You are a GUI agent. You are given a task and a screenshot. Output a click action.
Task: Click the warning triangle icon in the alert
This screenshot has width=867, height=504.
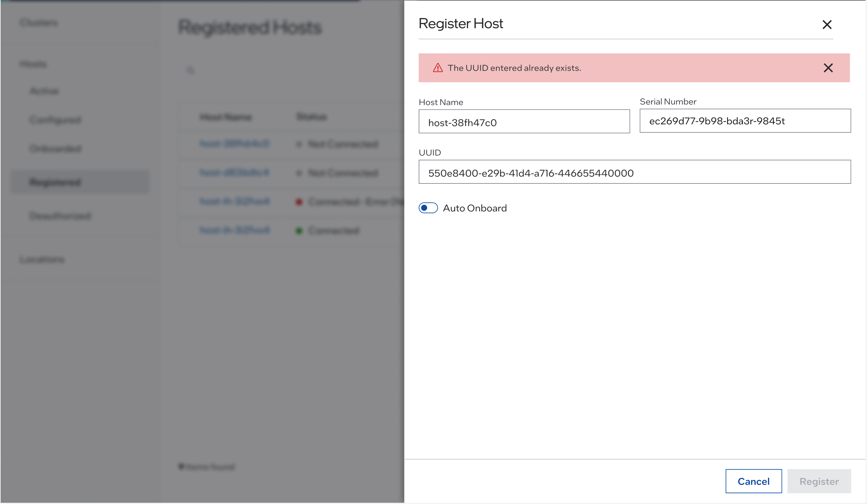(437, 68)
